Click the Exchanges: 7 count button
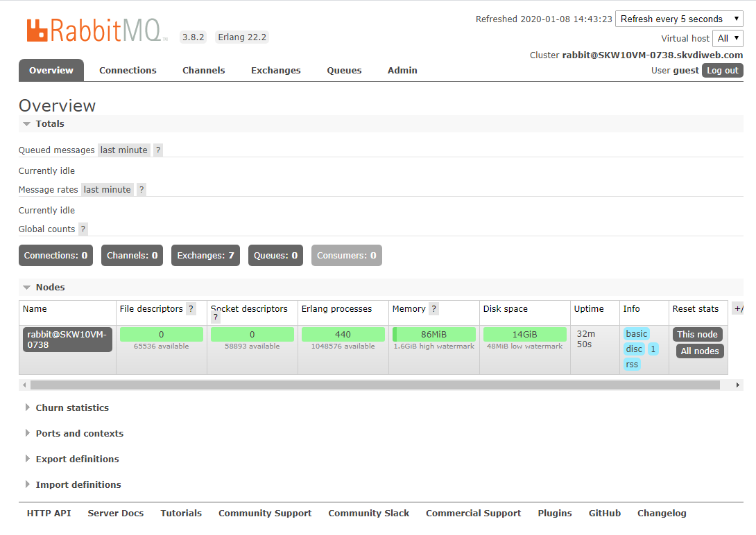Viewport: 756px width, 535px height. [205, 255]
